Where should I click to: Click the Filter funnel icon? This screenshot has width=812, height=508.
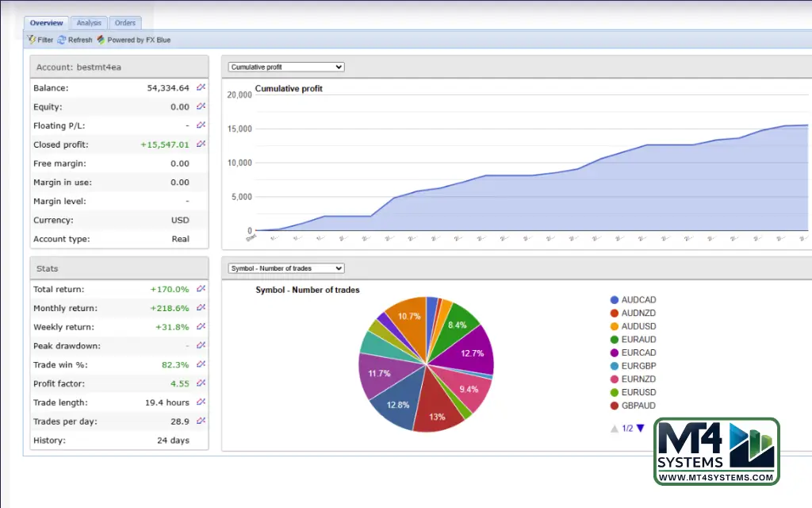point(32,40)
